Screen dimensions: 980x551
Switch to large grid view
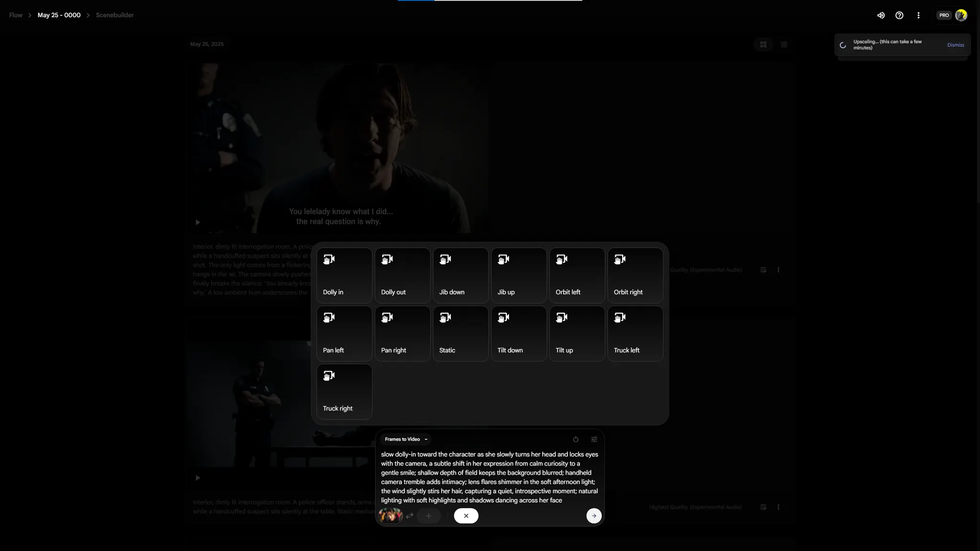point(763,44)
